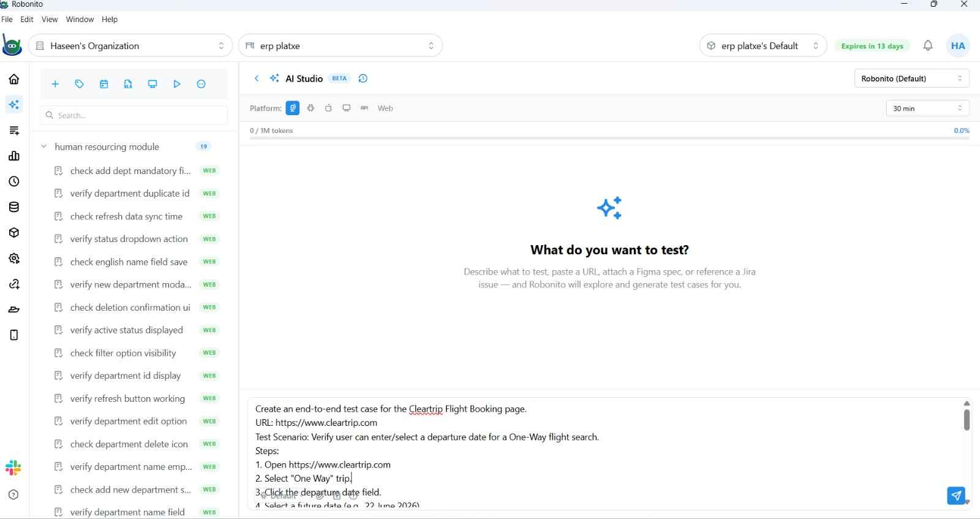Viewport: 980px width, 519px height.
Task: Open the erp platxe project dropdown
Action: click(341, 46)
